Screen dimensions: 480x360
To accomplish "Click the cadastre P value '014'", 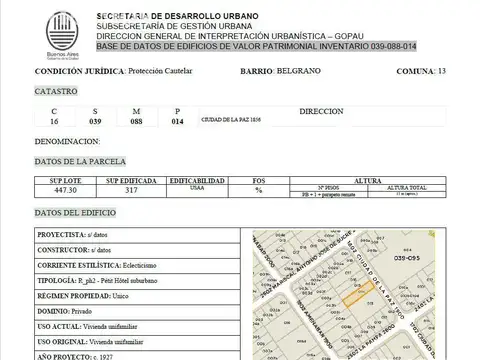I will point(177,121).
